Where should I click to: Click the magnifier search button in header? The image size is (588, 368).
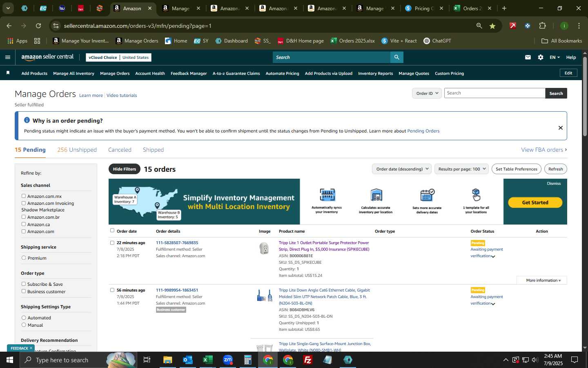396,57
